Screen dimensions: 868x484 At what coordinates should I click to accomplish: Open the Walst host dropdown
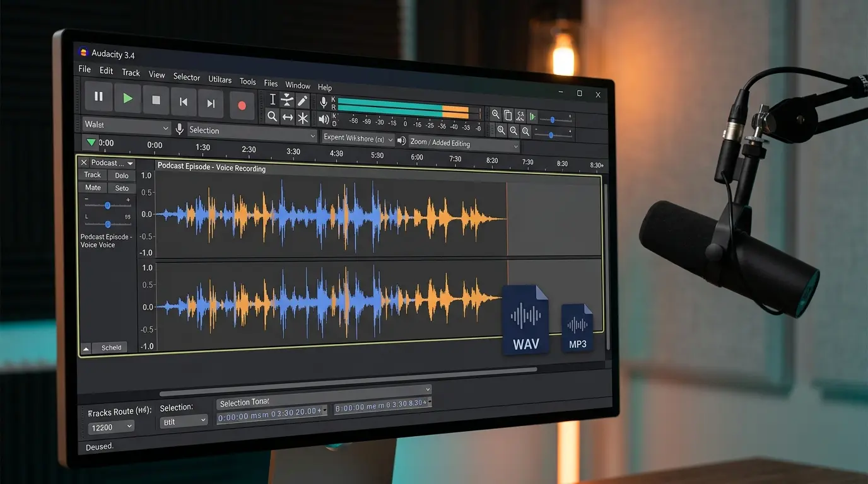tap(126, 125)
